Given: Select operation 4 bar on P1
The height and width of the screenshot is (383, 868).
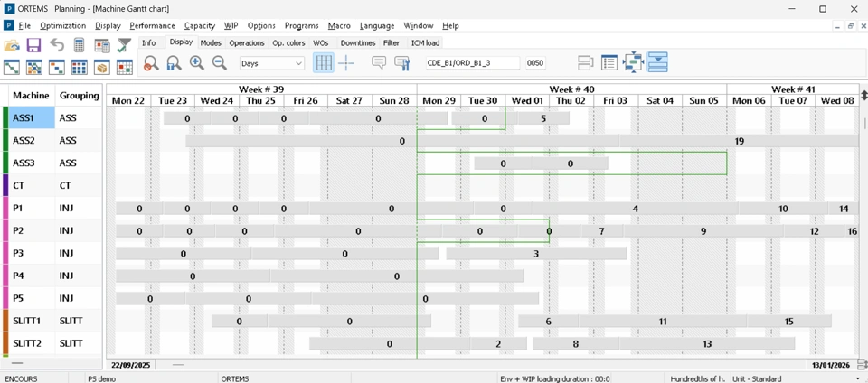Looking at the screenshot, I should pyautogui.click(x=636, y=209).
